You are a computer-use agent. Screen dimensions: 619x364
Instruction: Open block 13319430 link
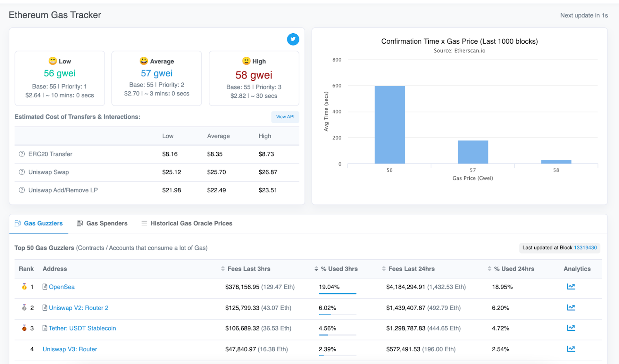pyautogui.click(x=585, y=248)
